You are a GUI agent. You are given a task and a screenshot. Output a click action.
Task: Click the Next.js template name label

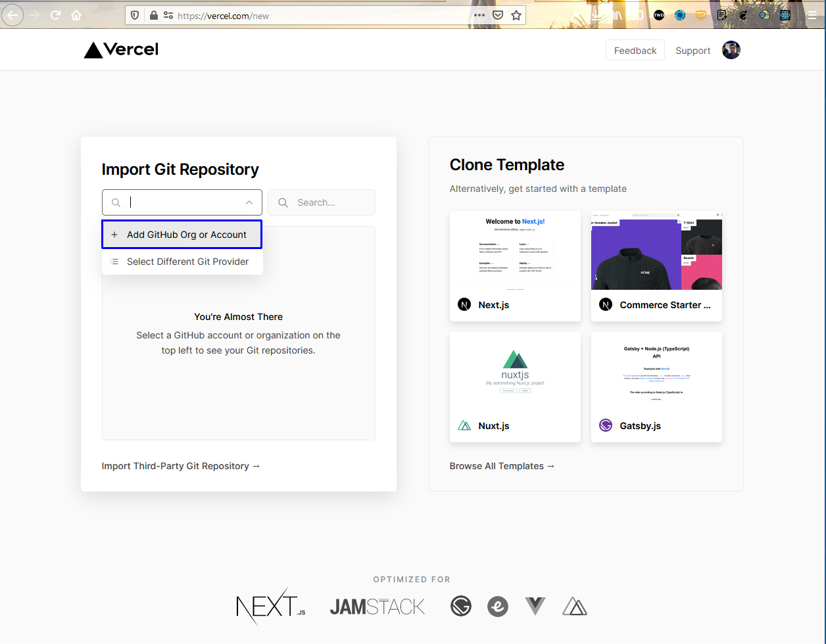click(x=494, y=305)
